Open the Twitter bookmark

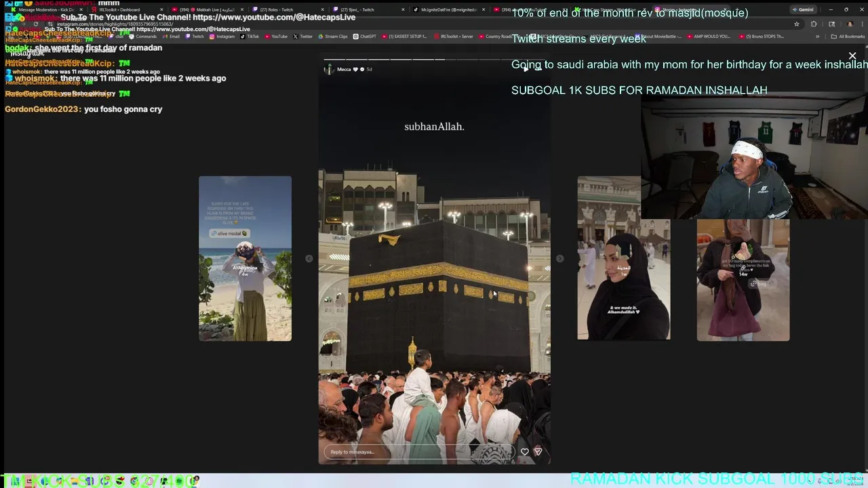[x=302, y=37]
